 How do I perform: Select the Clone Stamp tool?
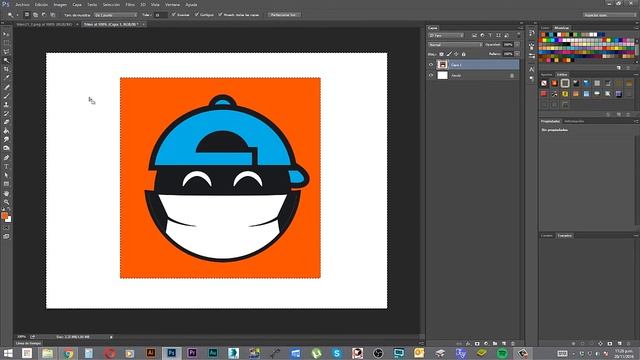coord(6,104)
